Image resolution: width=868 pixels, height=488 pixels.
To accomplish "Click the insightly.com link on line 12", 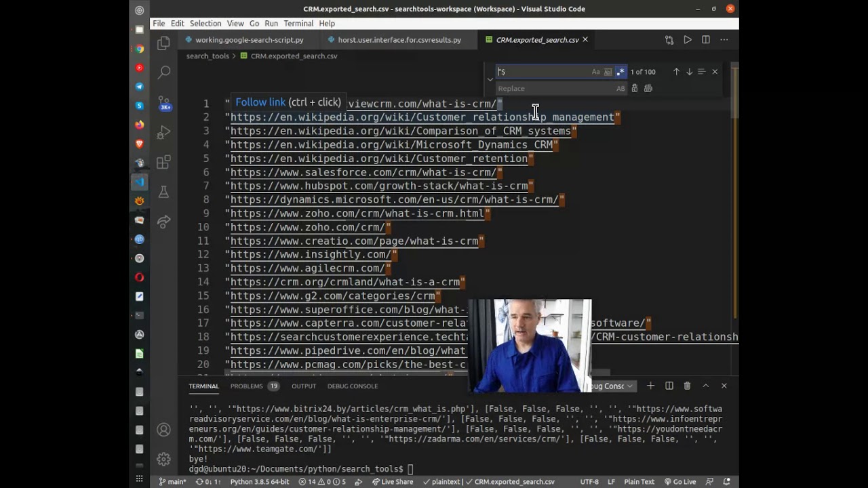I will pos(311,255).
